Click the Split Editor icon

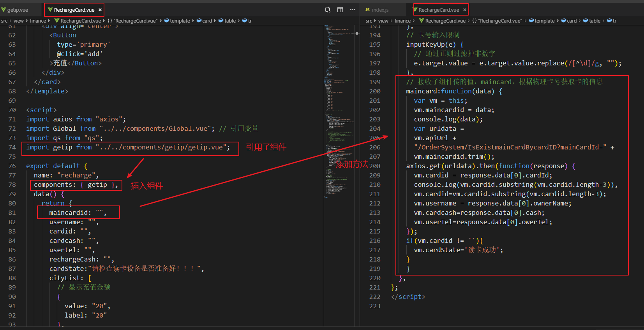340,10
